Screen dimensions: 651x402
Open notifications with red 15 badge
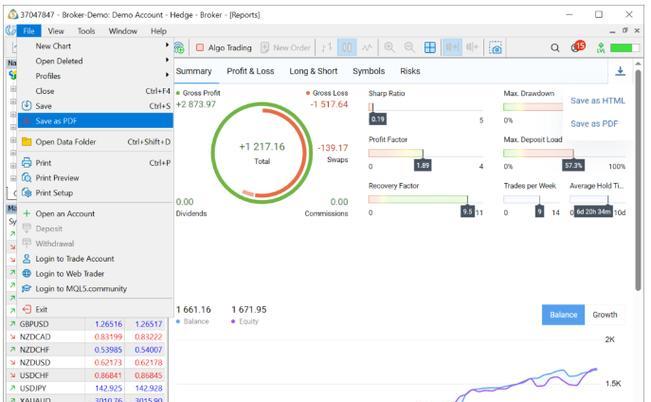(x=578, y=47)
